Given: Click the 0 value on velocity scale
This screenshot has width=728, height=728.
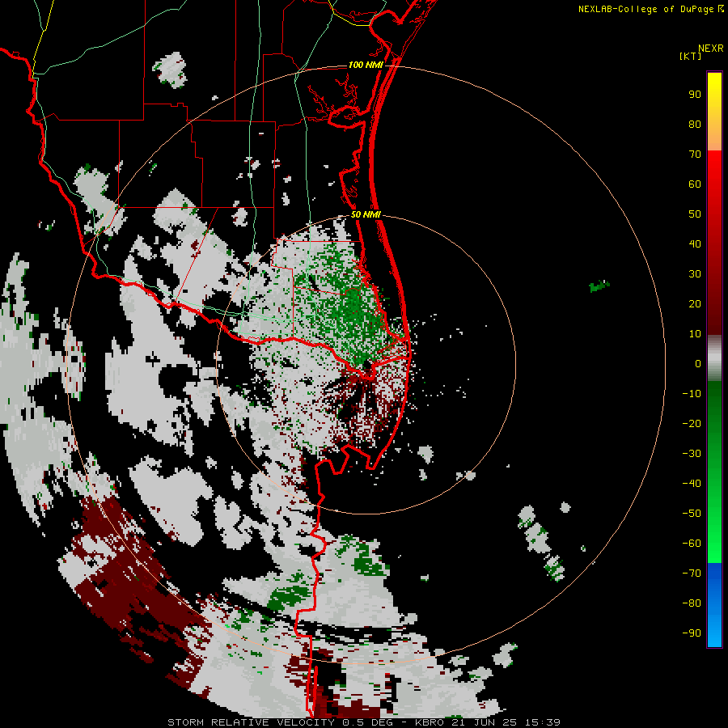Looking at the screenshot, I should tap(698, 363).
